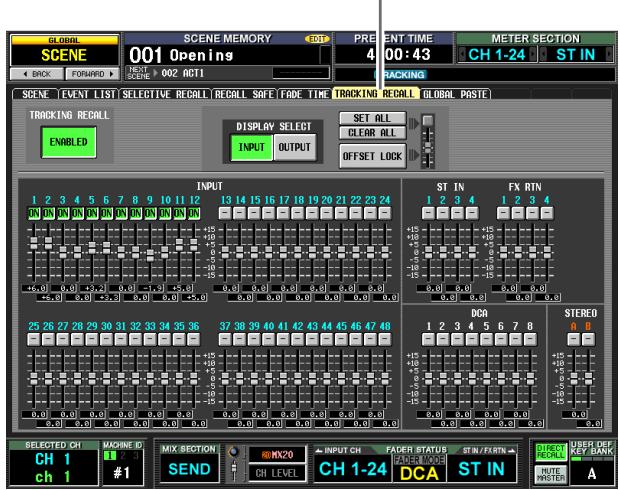The width and height of the screenshot is (620, 490).
Task: Click DCA 4 offset fader
Action: pyautogui.click(x=472, y=379)
